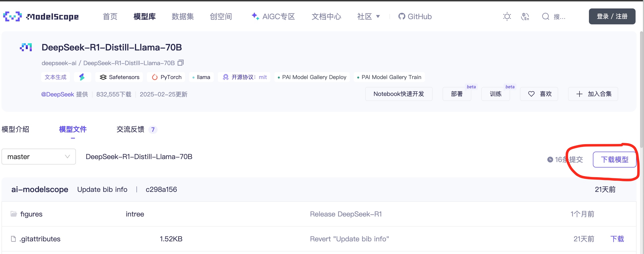Image resolution: width=644 pixels, height=254 pixels.
Task: Open the master branch dropdown
Action: pyautogui.click(x=39, y=157)
